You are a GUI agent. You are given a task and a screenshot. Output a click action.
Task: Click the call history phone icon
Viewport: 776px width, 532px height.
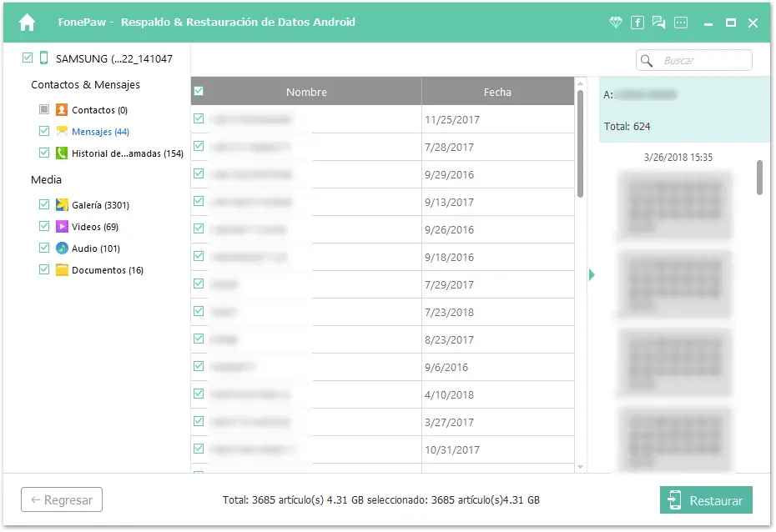[62, 153]
